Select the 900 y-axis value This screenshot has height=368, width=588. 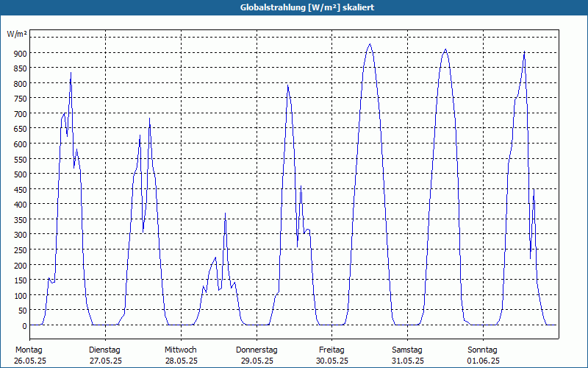point(21,53)
